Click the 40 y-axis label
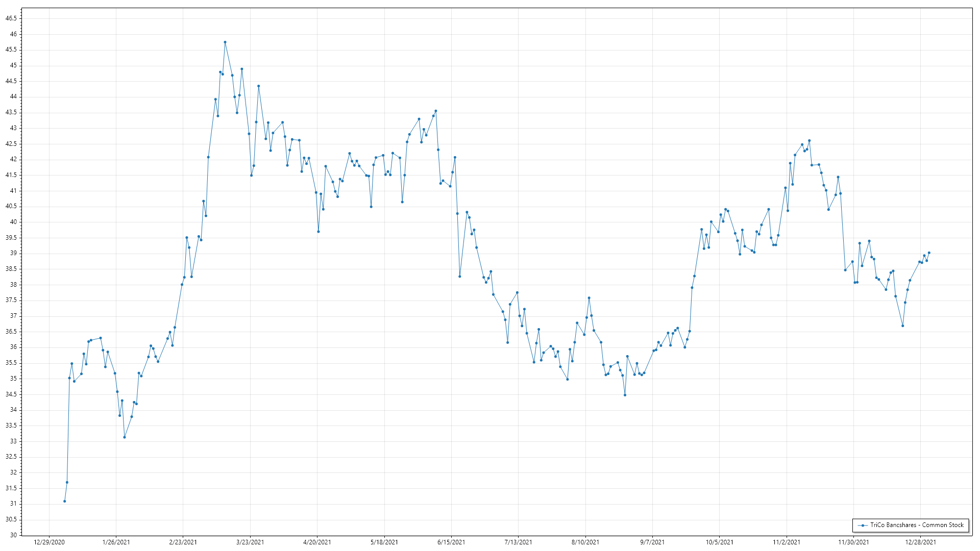The height and width of the screenshot is (551, 980). (x=13, y=222)
